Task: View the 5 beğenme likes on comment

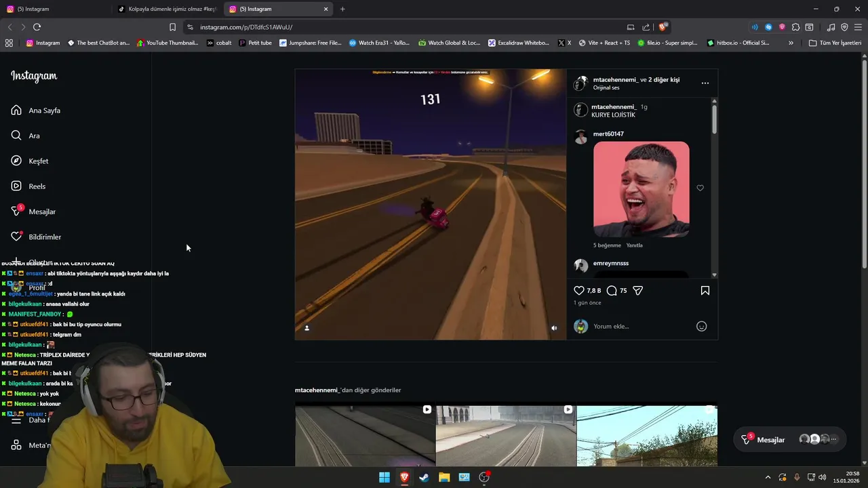Action: point(607,245)
